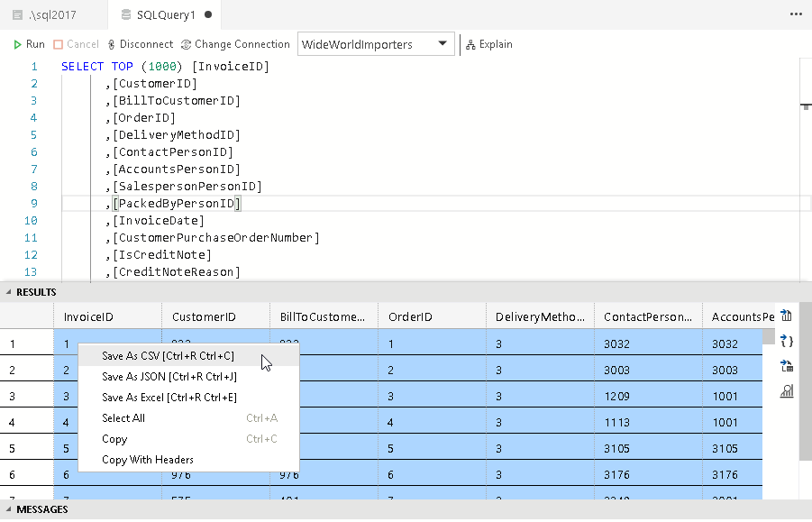Screen dimensions: 812x522
Task: Choose Save As CSV from context menu
Action: click(x=168, y=356)
